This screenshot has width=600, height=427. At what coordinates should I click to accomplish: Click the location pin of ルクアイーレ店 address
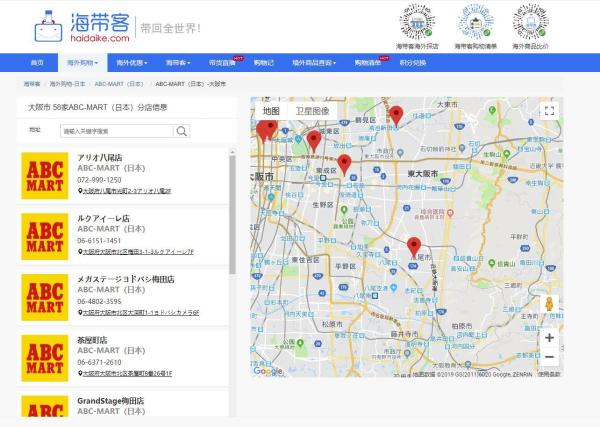point(80,251)
